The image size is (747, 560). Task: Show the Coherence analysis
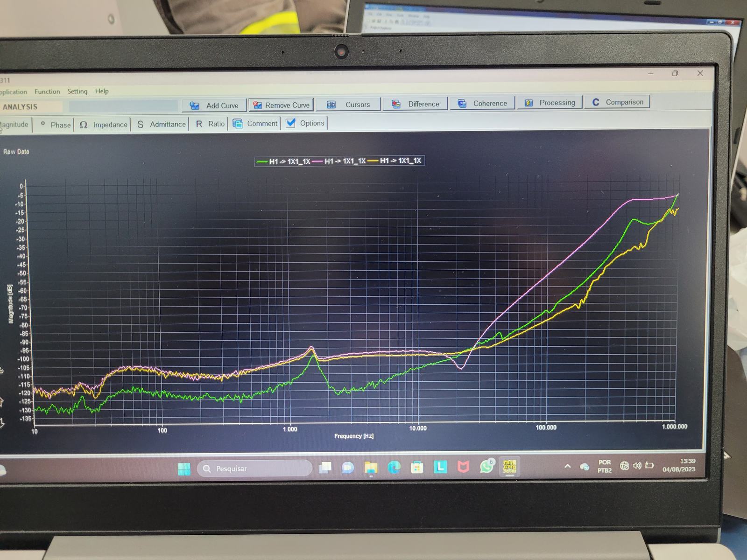click(482, 103)
